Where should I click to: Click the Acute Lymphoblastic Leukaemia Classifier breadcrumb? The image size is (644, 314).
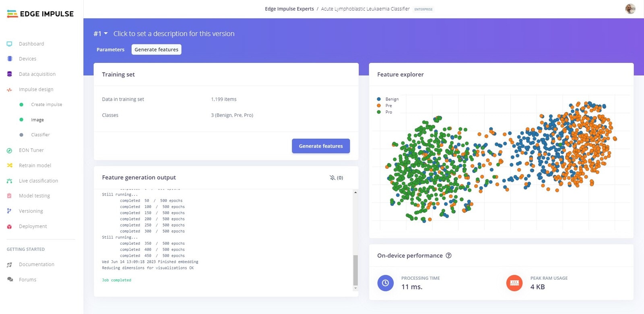point(365,9)
